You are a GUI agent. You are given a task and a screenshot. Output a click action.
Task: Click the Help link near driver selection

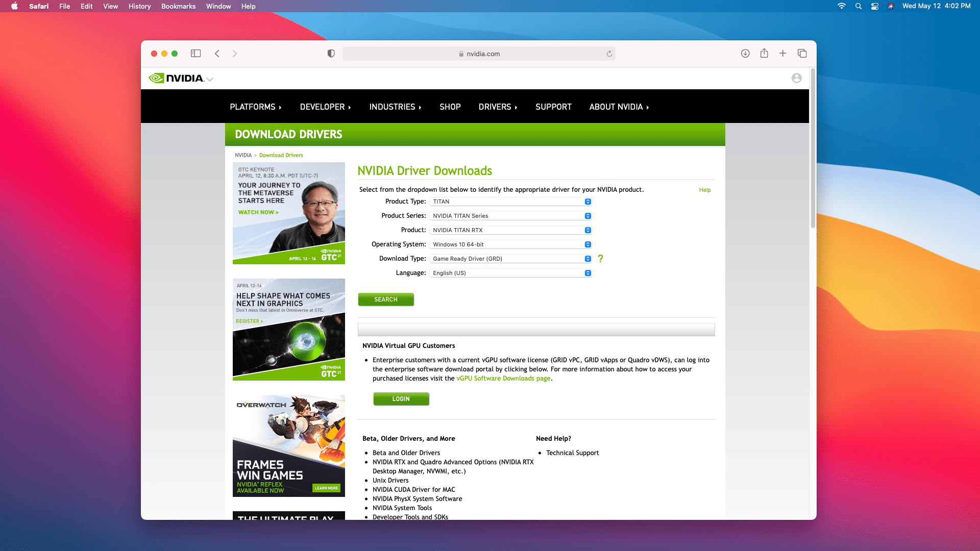click(705, 190)
